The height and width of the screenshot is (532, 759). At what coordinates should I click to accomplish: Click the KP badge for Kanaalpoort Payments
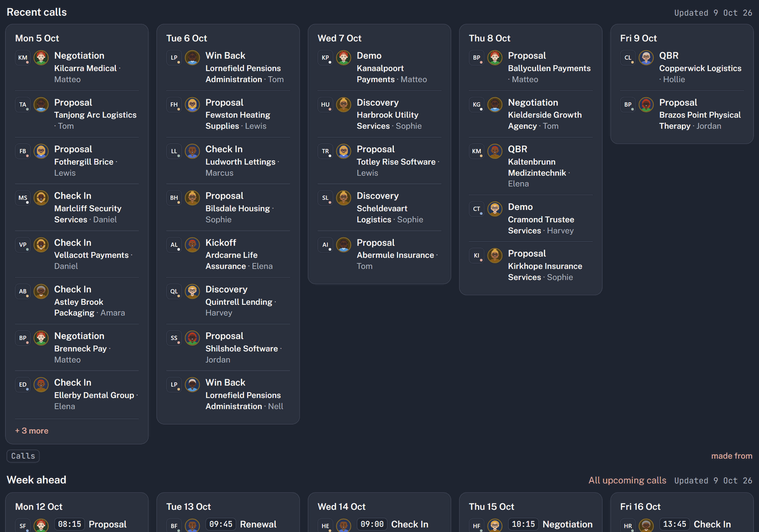point(325,58)
